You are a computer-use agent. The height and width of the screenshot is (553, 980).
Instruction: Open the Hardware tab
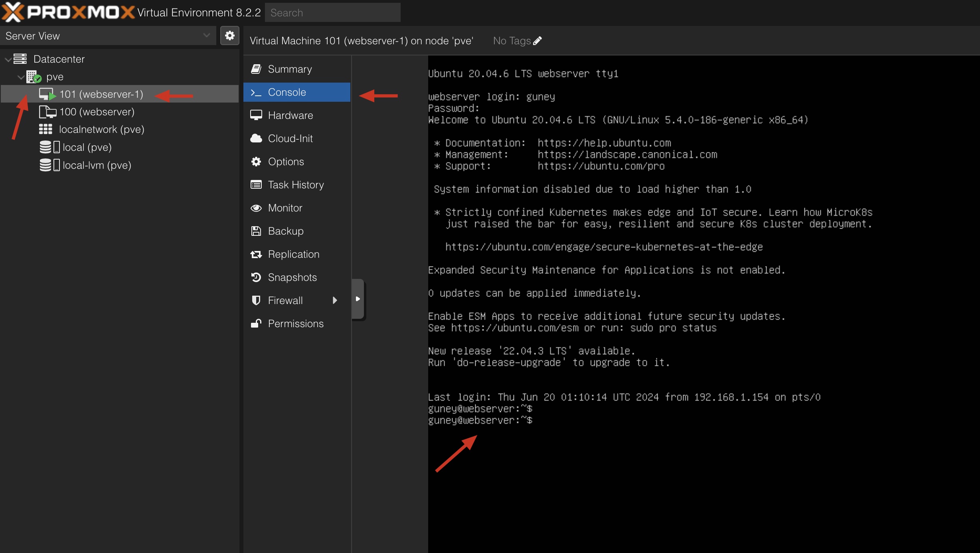297,115
